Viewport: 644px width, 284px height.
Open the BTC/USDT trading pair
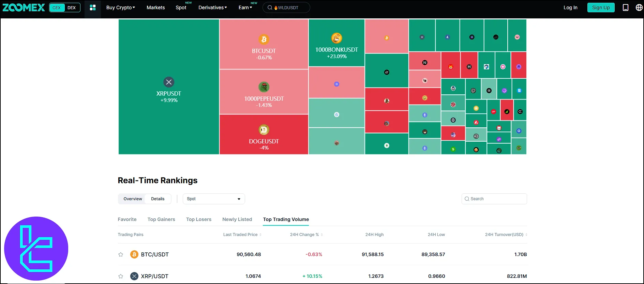[x=155, y=254]
